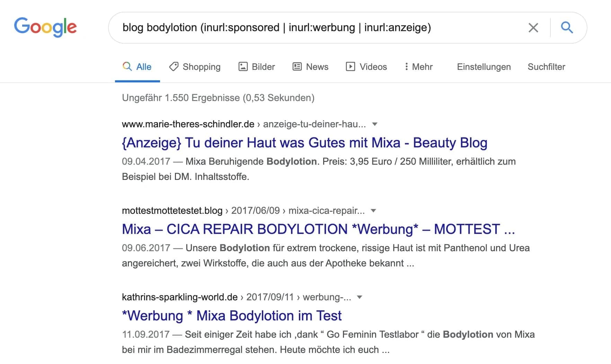The height and width of the screenshot is (364, 611).
Task: Select the Shopping tab price-tag icon
Action: pos(174,66)
